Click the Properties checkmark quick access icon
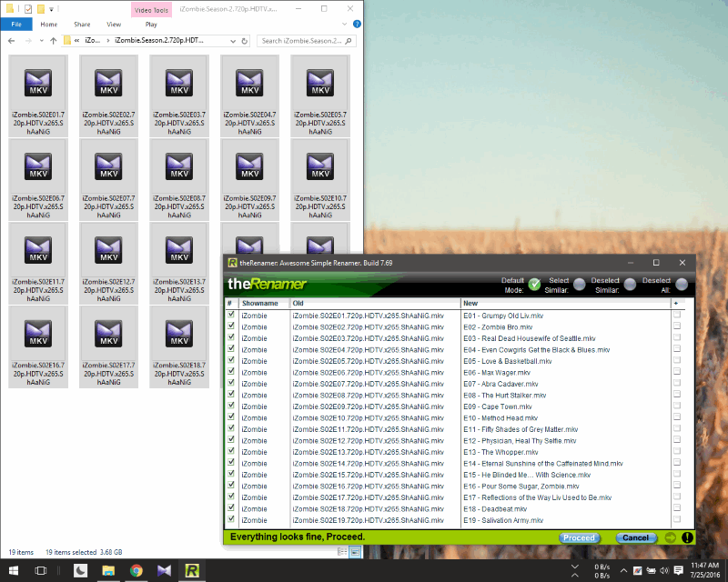728x582 pixels. click(x=28, y=9)
